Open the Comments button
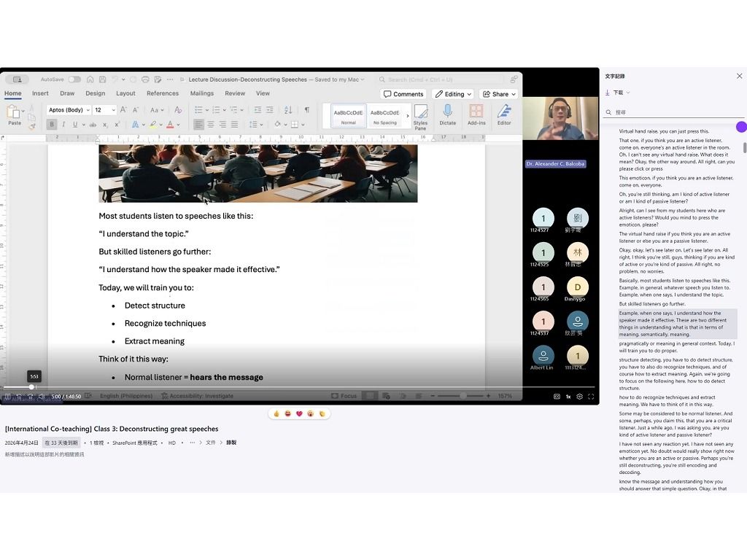This screenshot has height=560, width=747. [x=403, y=94]
